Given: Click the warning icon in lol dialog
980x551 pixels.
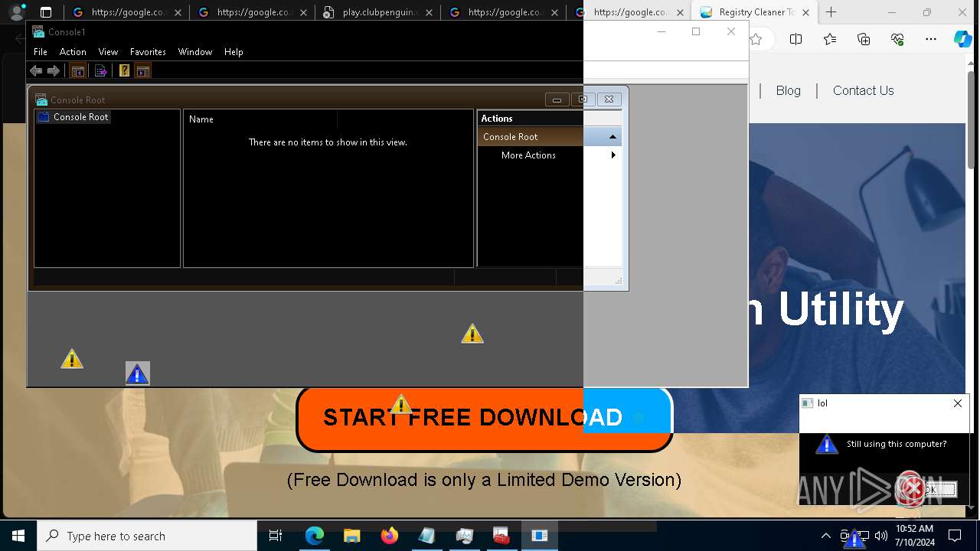Looking at the screenshot, I should point(827,445).
